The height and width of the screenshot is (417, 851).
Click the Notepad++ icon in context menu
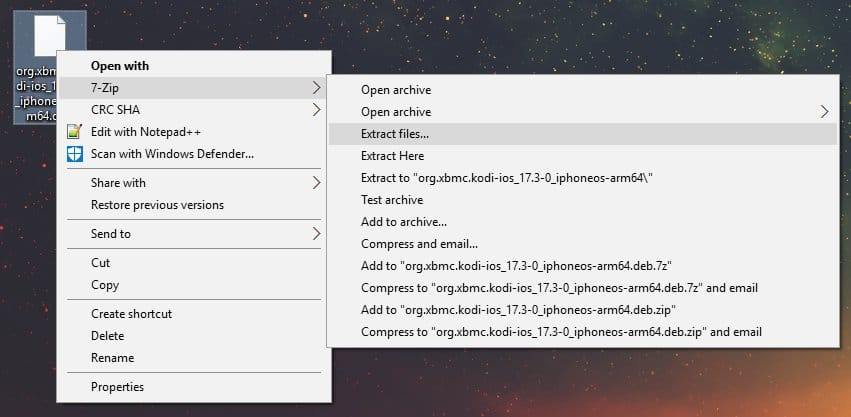coord(74,132)
